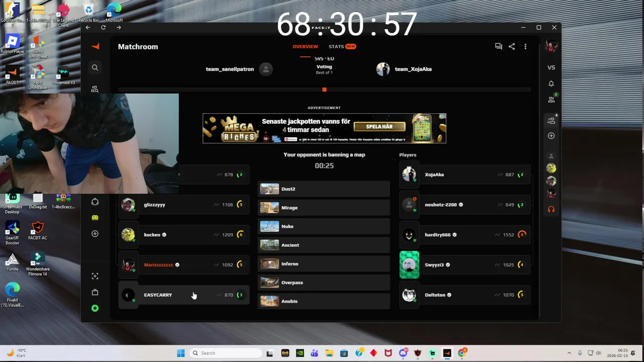The width and height of the screenshot is (644, 362).
Task: Open player hardtry666's row
Action: pos(465,235)
